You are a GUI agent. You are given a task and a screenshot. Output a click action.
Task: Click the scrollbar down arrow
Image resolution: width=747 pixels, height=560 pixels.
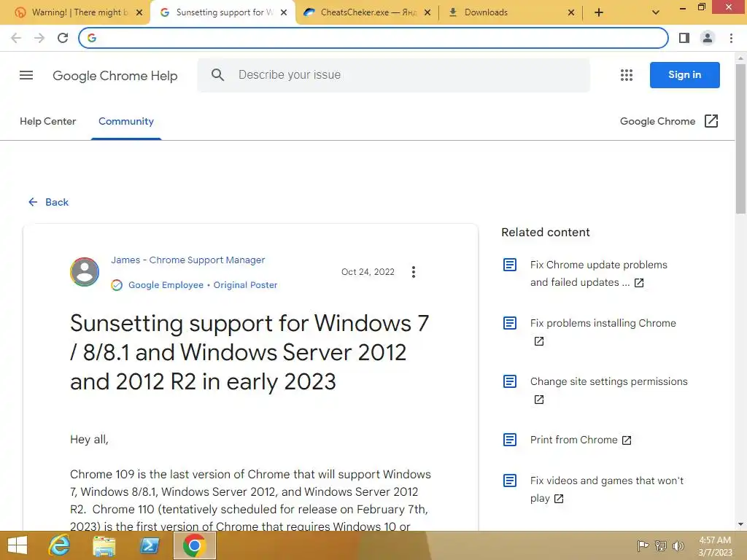pos(741,524)
